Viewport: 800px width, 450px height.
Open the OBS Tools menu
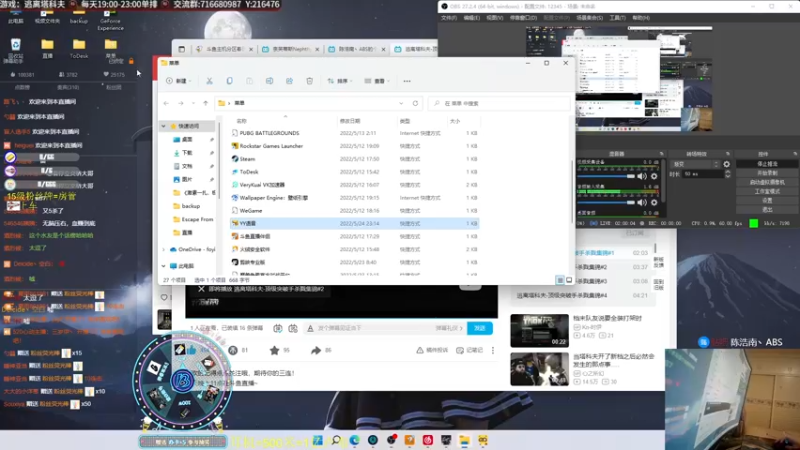pyautogui.click(x=617, y=18)
